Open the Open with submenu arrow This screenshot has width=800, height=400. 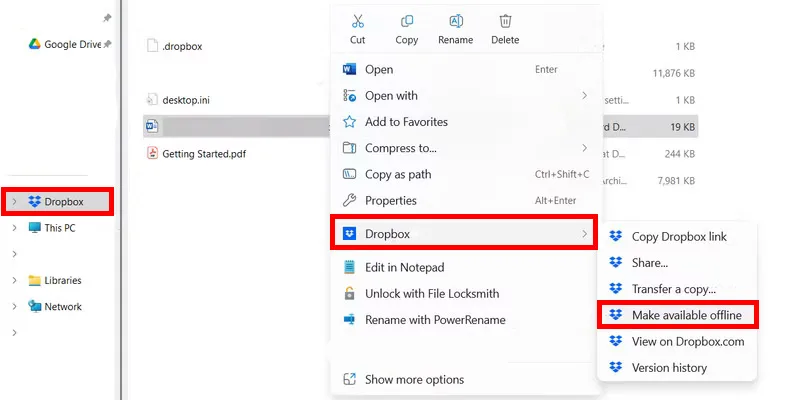(585, 95)
